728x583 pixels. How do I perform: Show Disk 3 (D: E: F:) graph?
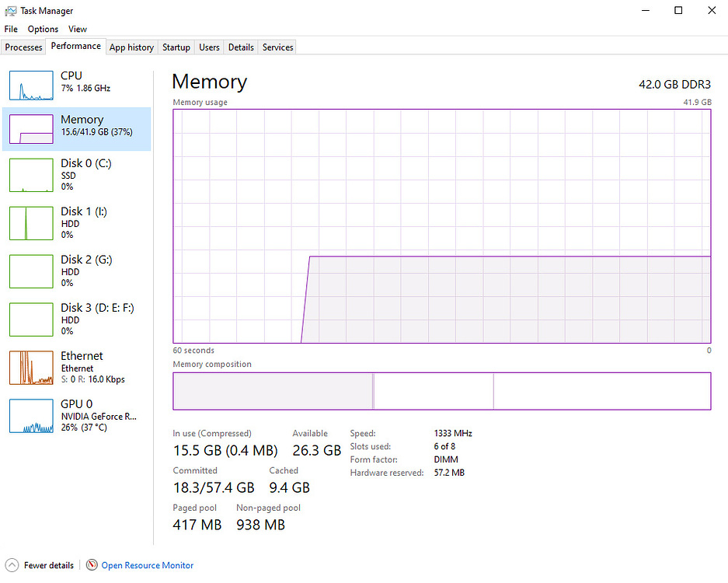coord(30,319)
